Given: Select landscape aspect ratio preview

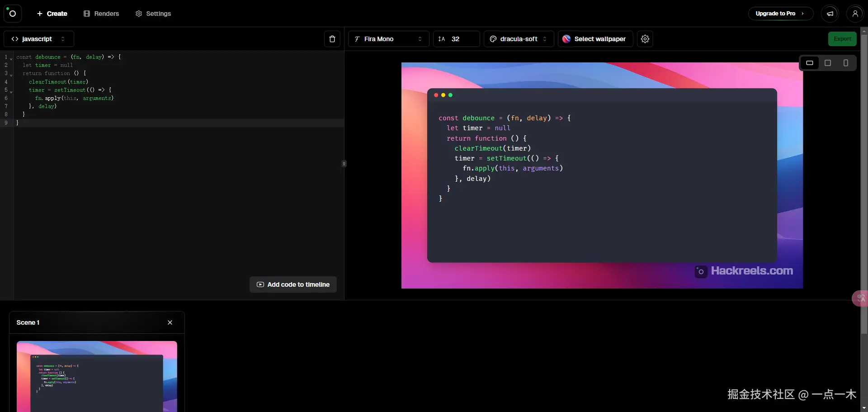Looking at the screenshot, I should point(810,63).
